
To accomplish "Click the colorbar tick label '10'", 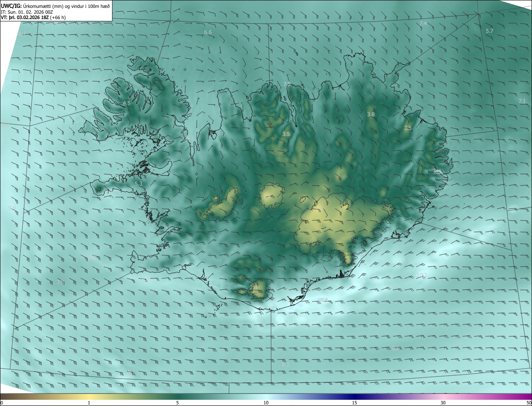I will pyautogui.click(x=266, y=403).
